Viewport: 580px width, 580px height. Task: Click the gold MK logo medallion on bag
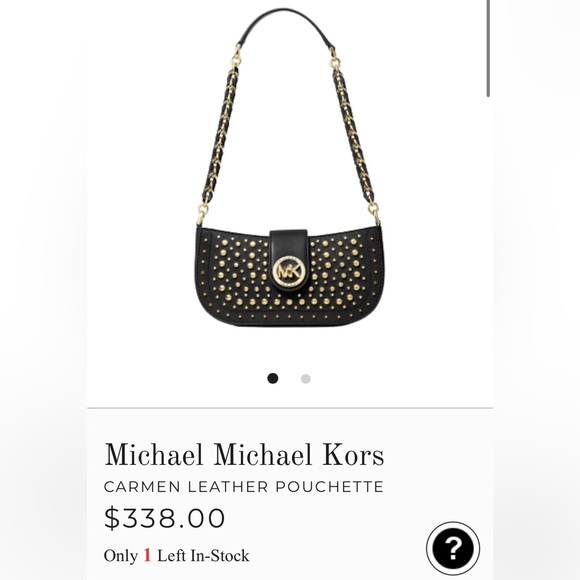pos(289,272)
